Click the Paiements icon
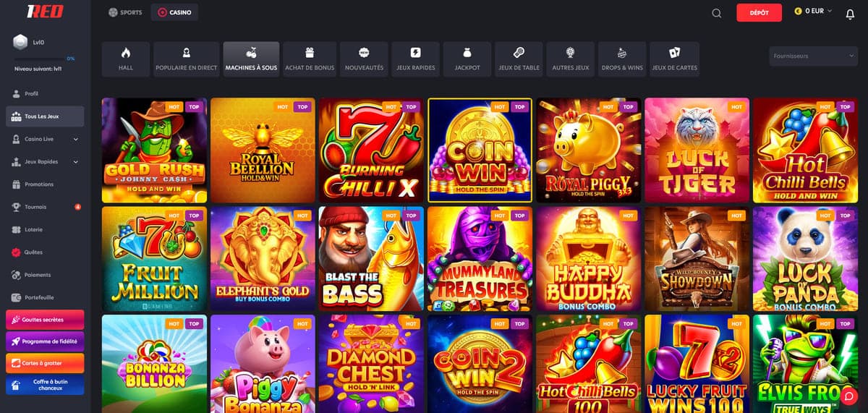This screenshot has height=413, width=868. coord(17,275)
